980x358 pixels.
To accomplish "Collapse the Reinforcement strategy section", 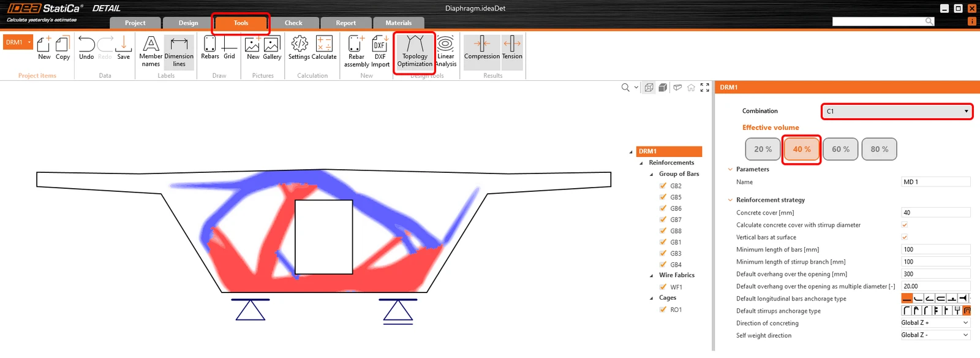I will [730, 200].
